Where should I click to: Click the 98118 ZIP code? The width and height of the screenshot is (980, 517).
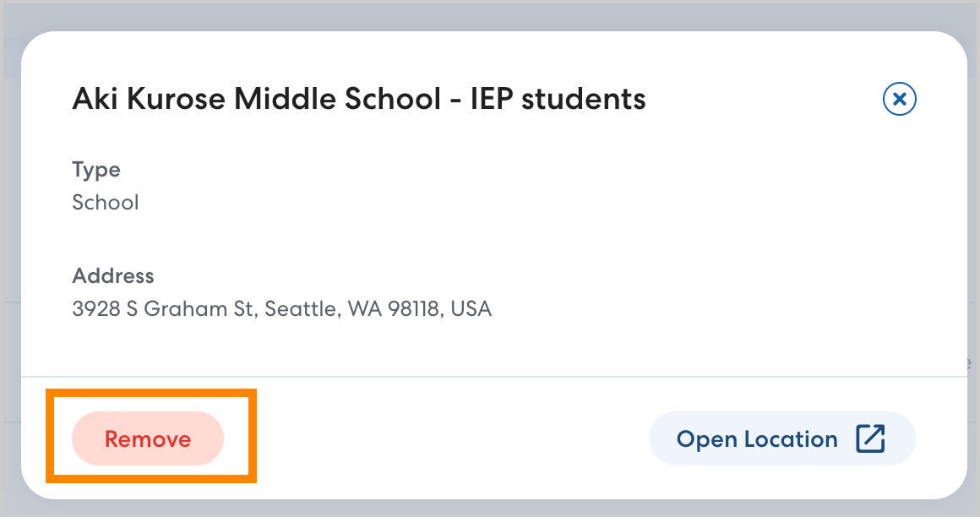(413, 309)
